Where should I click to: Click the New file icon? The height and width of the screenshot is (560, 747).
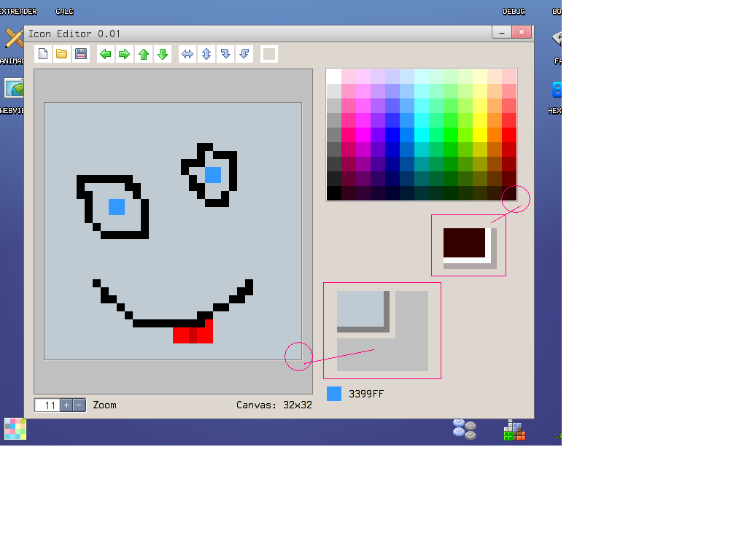pos(43,54)
